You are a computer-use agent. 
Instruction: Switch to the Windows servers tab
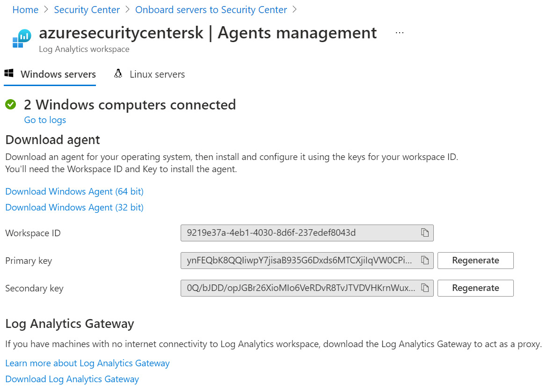(x=50, y=74)
